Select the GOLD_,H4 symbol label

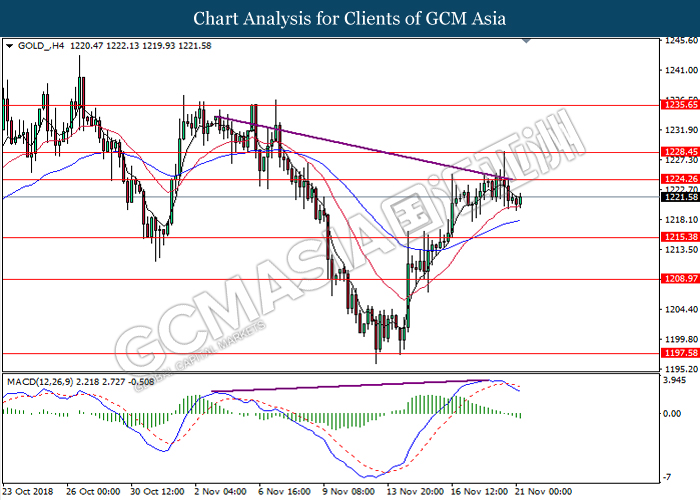tap(41, 46)
